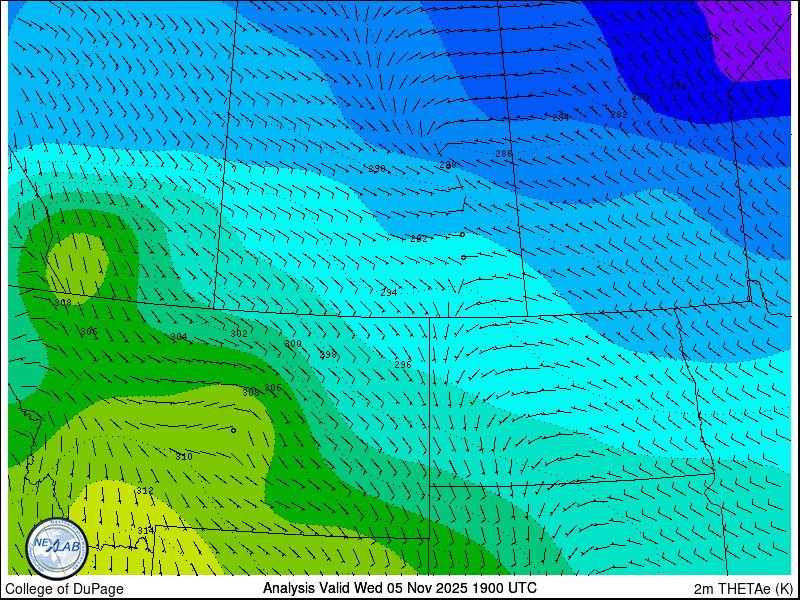Select the 280 contour label

pyautogui.click(x=640, y=96)
